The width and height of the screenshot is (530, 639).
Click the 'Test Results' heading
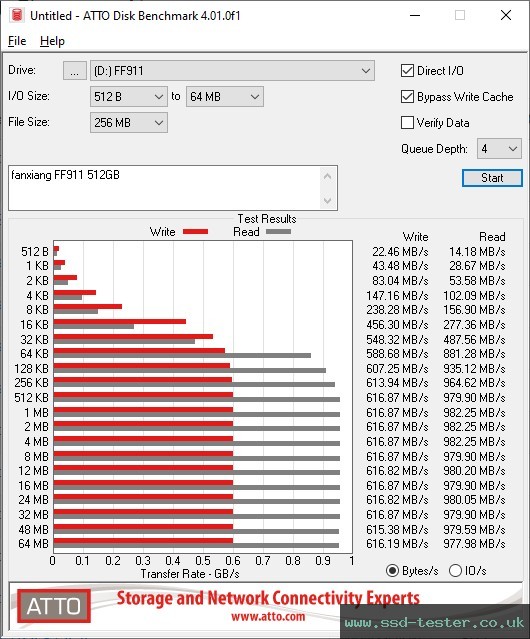267,219
